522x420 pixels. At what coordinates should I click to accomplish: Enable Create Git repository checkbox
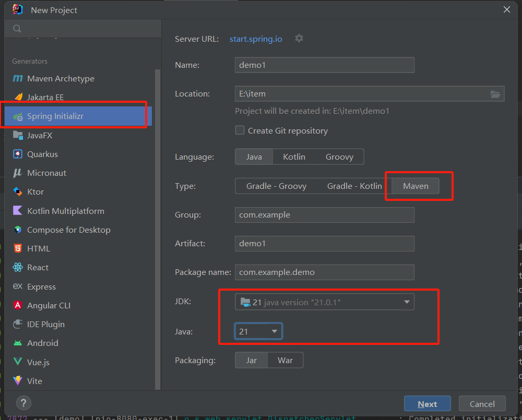[240, 130]
